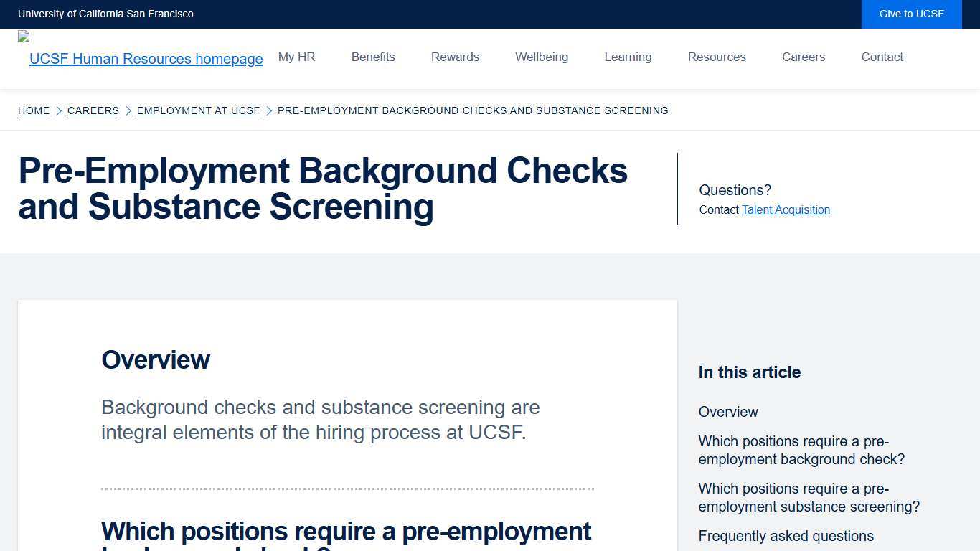Navigate to HOME via the breadcrumb
Image resolution: width=980 pixels, height=551 pixels.
(x=34, y=110)
